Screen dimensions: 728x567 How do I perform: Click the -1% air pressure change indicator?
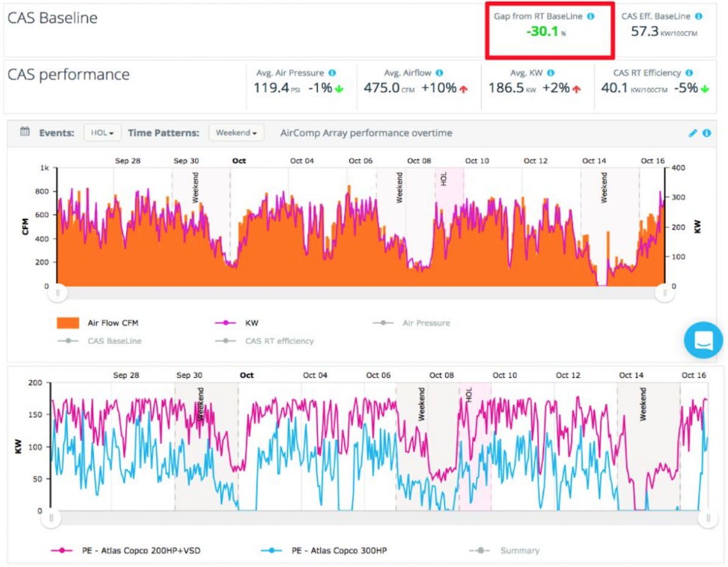click(x=326, y=88)
